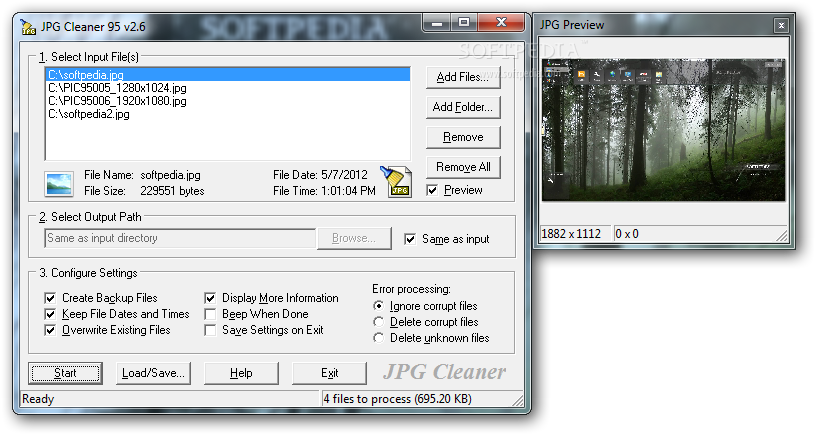Close the JPG Preview window
The width and height of the screenshot is (816, 435).
[x=781, y=25]
